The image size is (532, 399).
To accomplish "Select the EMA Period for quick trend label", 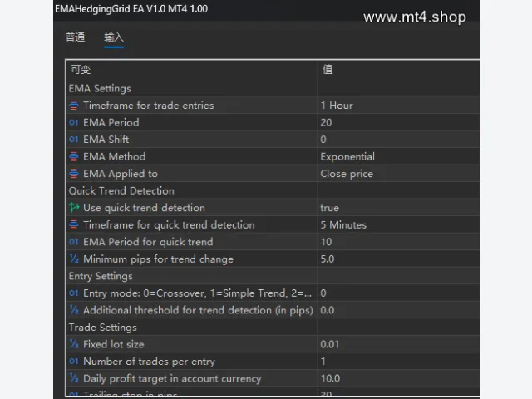I will pyautogui.click(x=148, y=242).
